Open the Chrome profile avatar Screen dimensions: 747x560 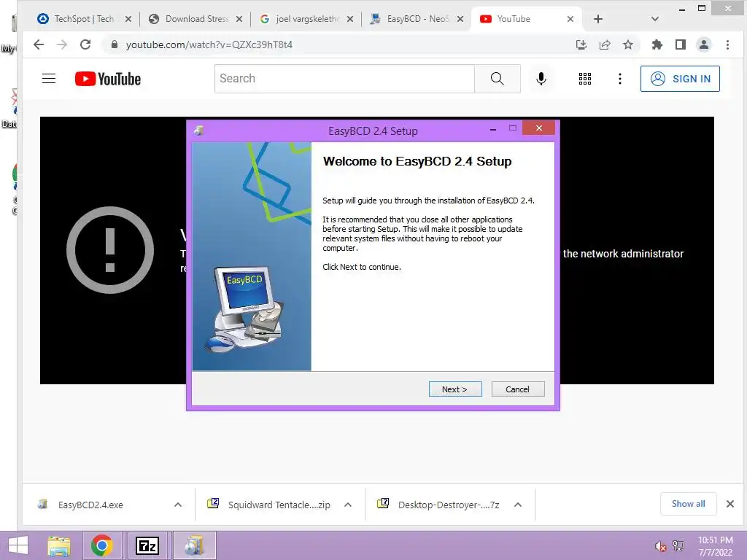click(x=704, y=44)
